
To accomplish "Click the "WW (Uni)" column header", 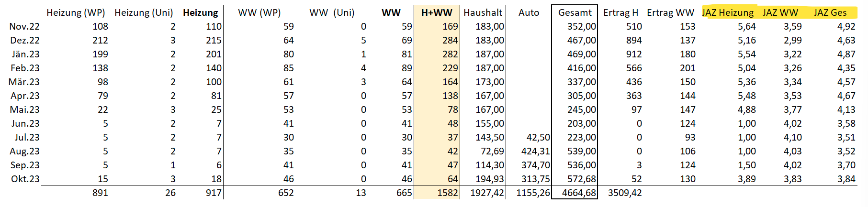I will click(x=332, y=12).
